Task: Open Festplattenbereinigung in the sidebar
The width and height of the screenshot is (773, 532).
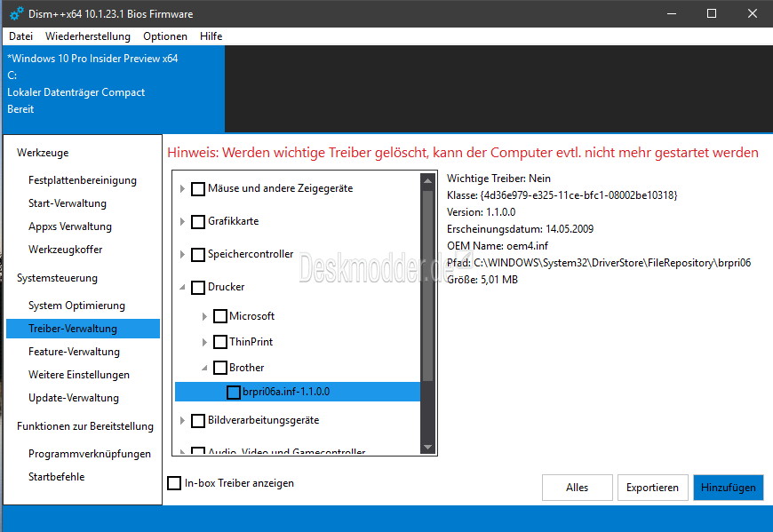Action: click(x=83, y=180)
